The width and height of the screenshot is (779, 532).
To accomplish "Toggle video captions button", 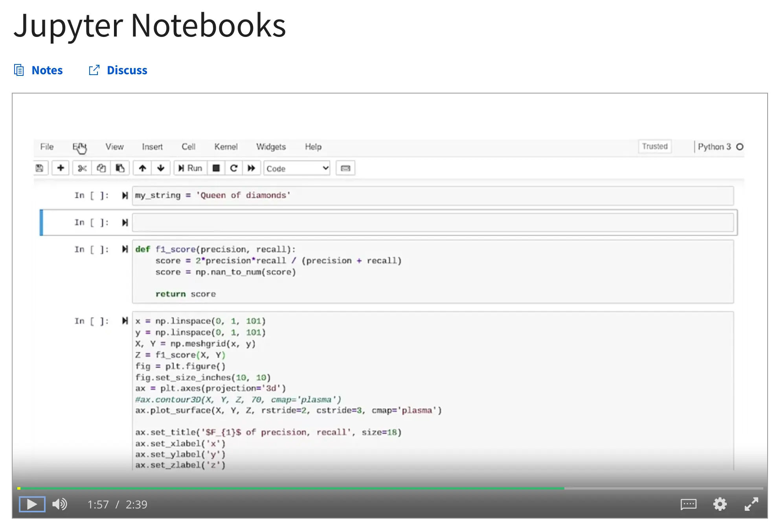I will 688,504.
